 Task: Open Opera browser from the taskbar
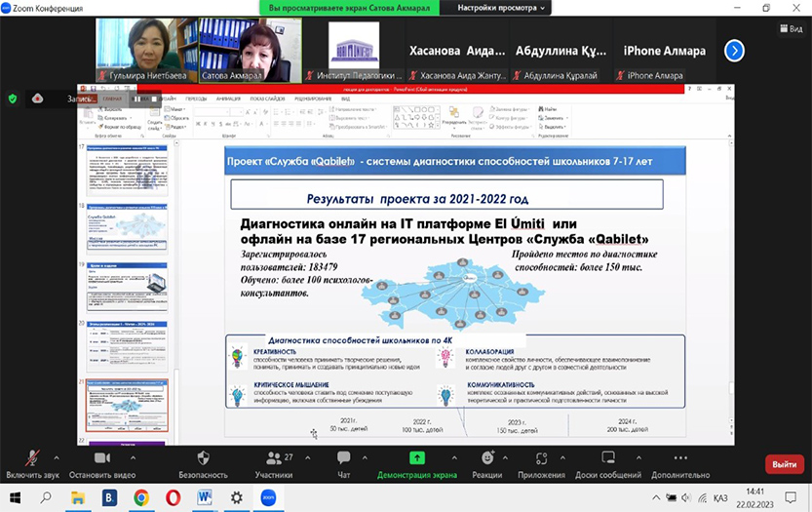[173, 497]
